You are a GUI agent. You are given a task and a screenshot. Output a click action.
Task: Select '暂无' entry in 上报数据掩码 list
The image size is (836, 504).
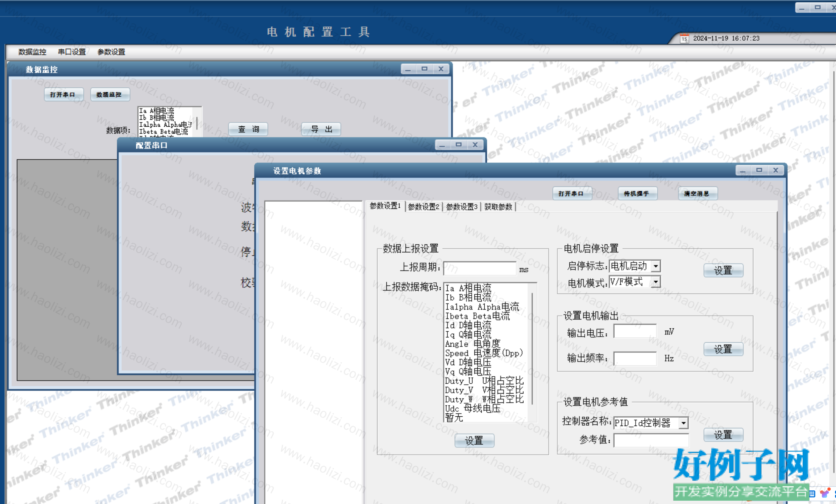click(x=454, y=418)
